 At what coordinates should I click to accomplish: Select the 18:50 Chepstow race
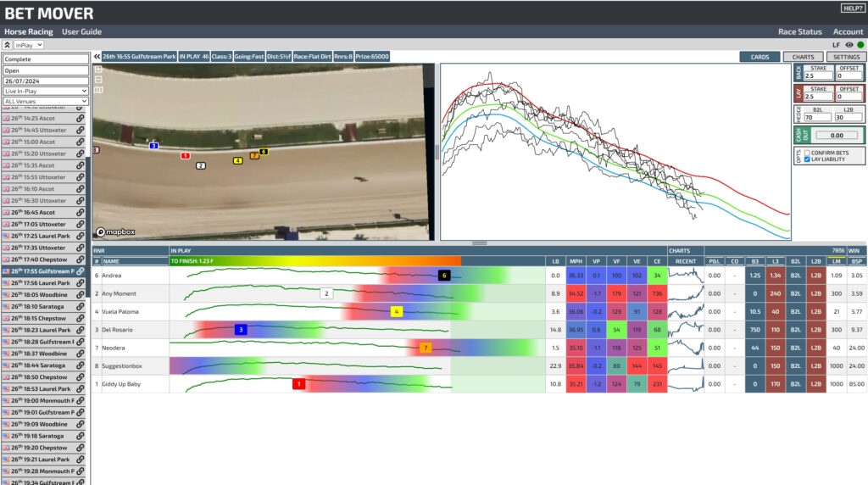[x=44, y=377]
